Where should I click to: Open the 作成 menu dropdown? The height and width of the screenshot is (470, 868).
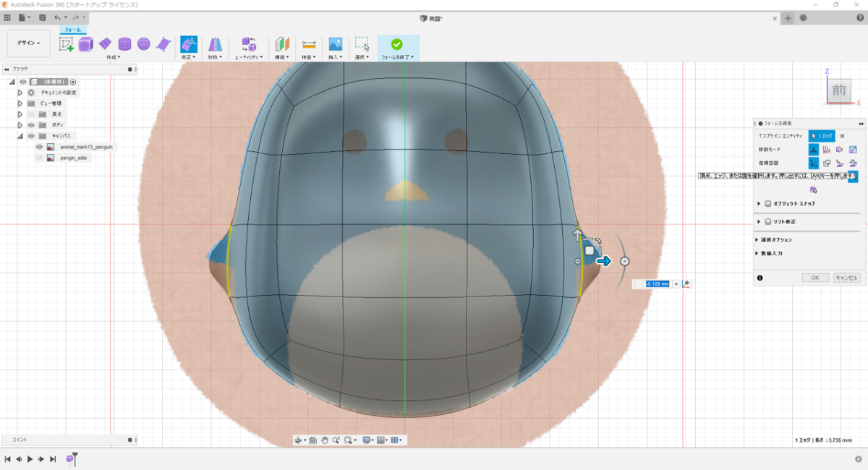pyautogui.click(x=113, y=56)
